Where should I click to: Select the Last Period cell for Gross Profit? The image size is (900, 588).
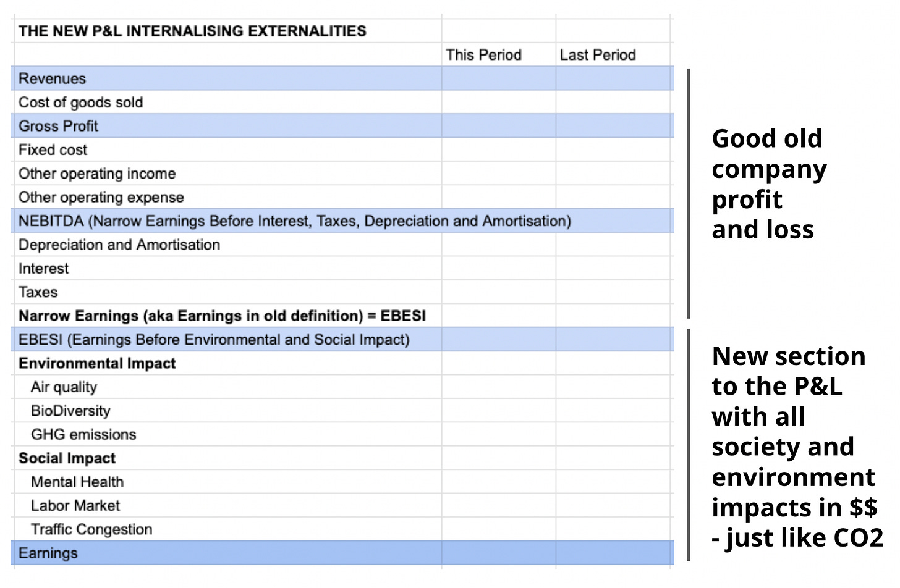click(613, 126)
